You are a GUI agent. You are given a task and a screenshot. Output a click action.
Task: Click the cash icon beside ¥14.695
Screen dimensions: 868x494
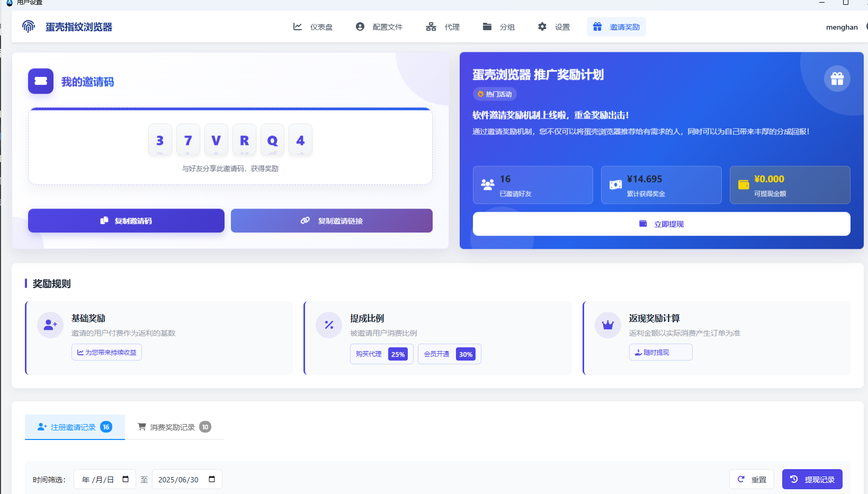(x=616, y=185)
